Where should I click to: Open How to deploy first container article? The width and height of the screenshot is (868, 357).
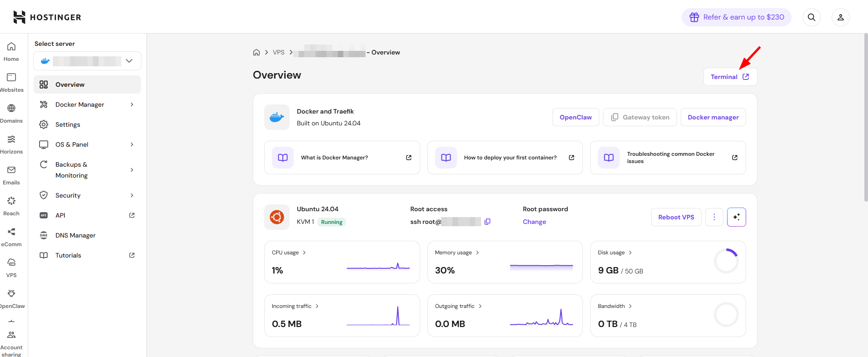tap(505, 158)
